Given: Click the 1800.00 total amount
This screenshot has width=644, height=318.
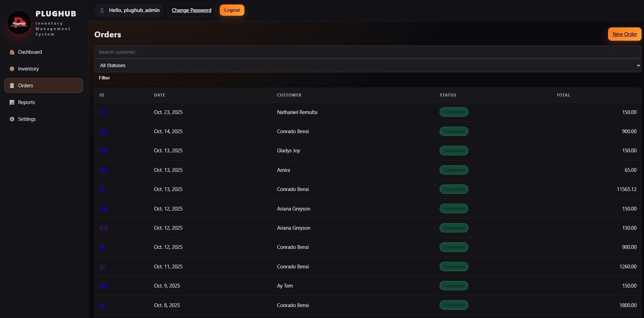Looking at the screenshot, I should (628, 305).
